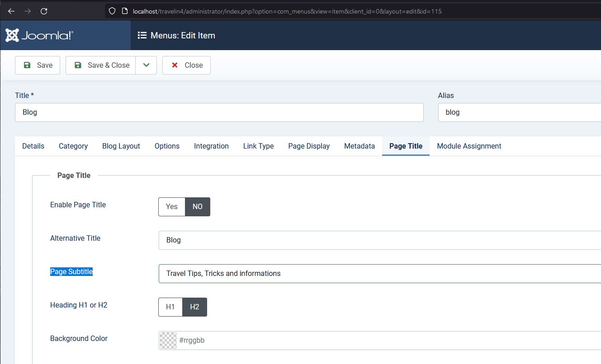Click the browser back arrow

click(11, 11)
